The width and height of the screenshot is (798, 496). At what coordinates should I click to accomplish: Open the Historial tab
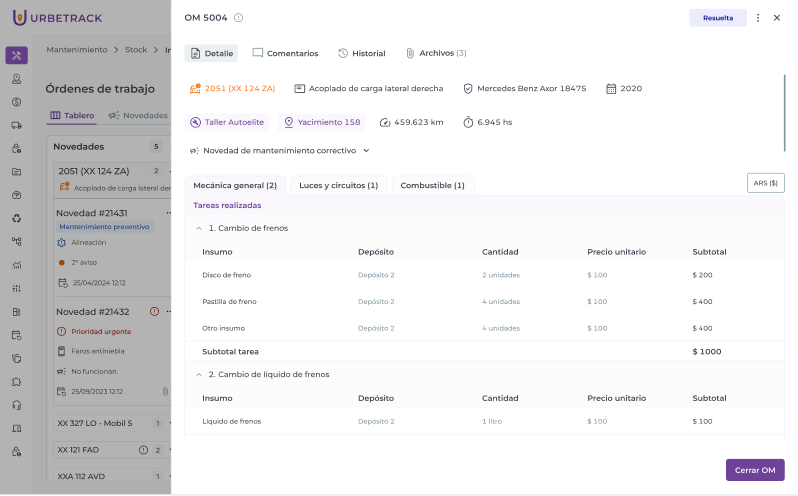(x=361, y=53)
